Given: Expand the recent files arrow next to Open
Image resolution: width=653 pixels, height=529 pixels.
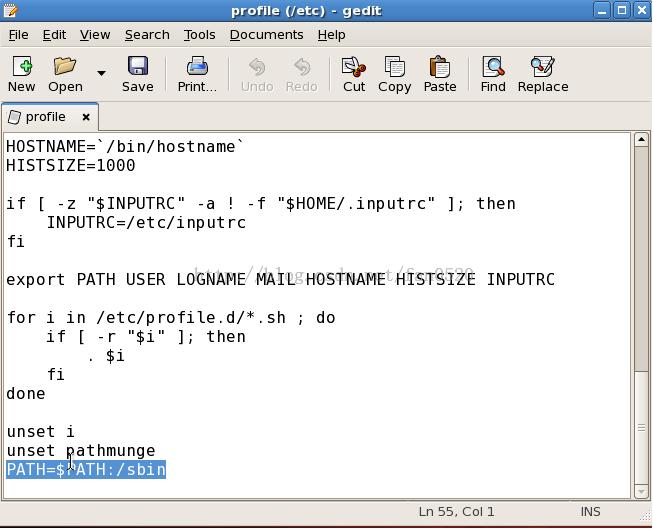Looking at the screenshot, I should coord(101,73).
